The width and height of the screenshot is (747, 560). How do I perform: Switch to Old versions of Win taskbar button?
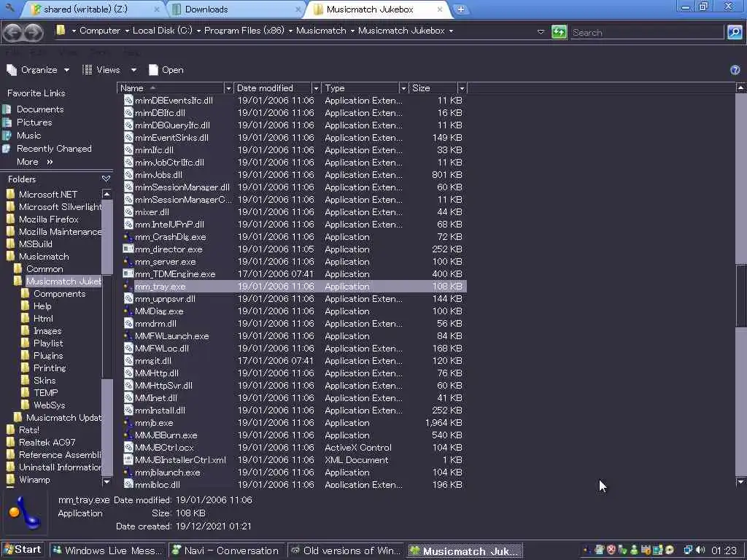coord(346,551)
